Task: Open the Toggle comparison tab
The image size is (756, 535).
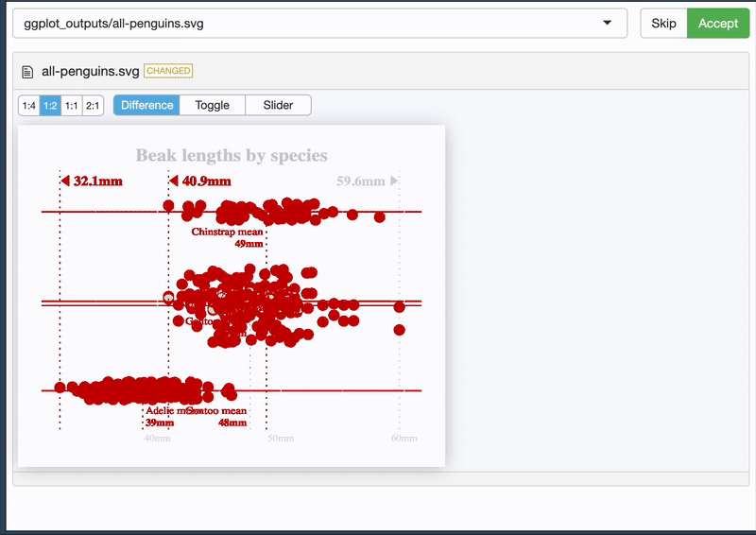Action: (212, 106)
